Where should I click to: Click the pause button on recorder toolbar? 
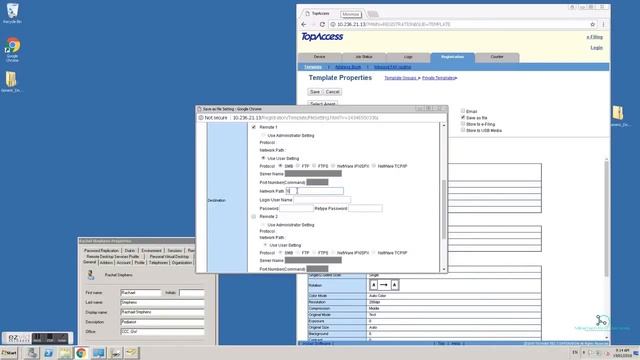click(x=37, y=338)
